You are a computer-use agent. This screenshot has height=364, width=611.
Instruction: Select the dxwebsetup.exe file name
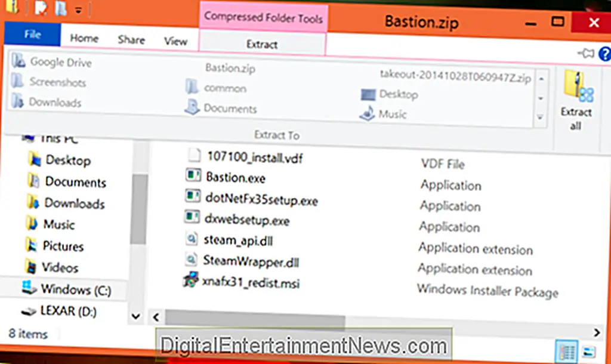point(247,220)
